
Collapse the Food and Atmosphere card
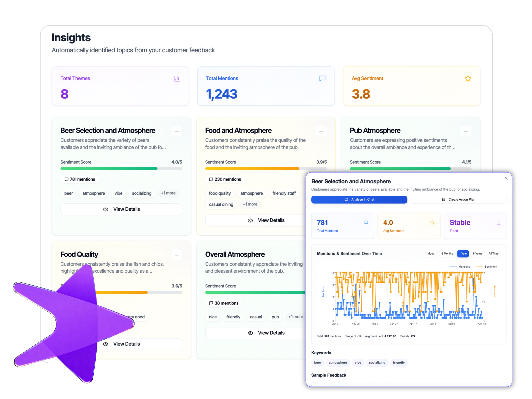coord(321,131)
